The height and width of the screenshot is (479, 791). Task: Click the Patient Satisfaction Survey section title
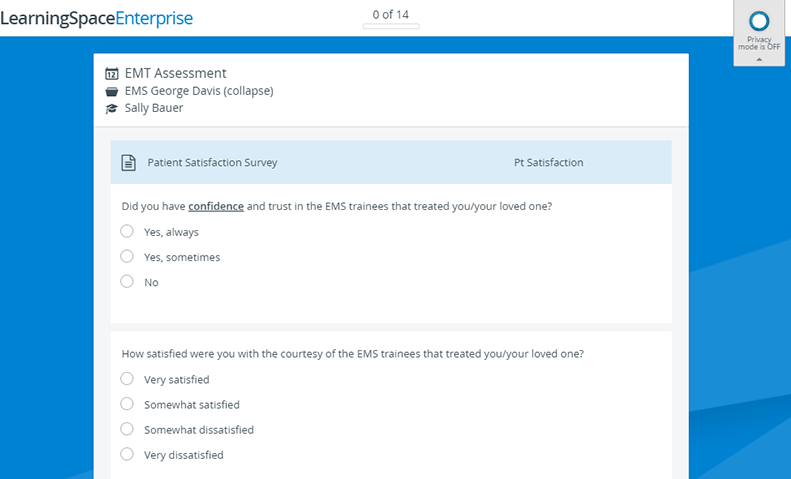212,162
